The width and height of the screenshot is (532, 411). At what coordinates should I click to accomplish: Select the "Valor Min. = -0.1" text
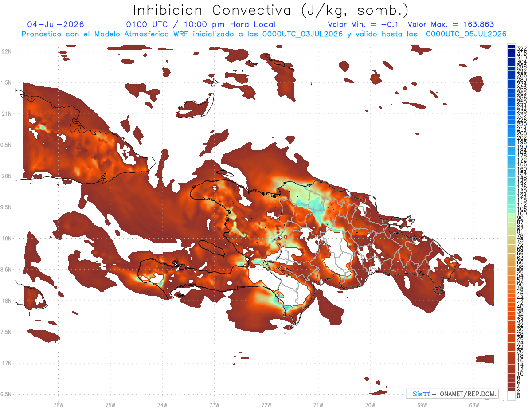click(x=364, y=24)
